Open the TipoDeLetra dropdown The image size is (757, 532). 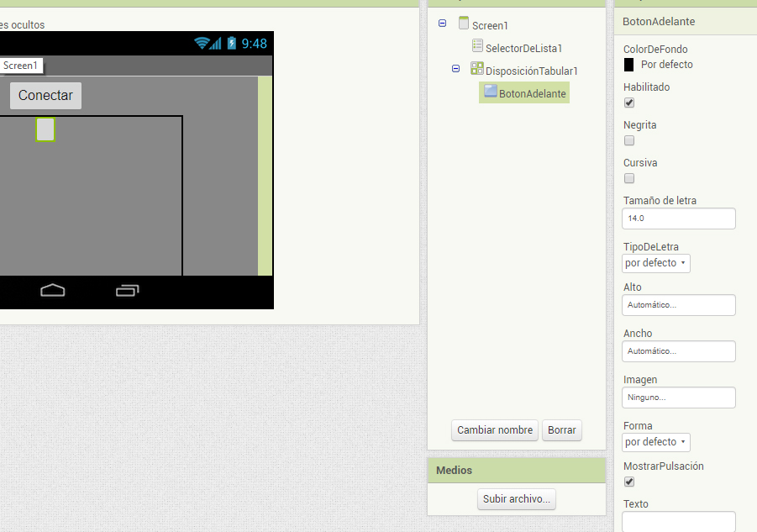coord(656,263)
